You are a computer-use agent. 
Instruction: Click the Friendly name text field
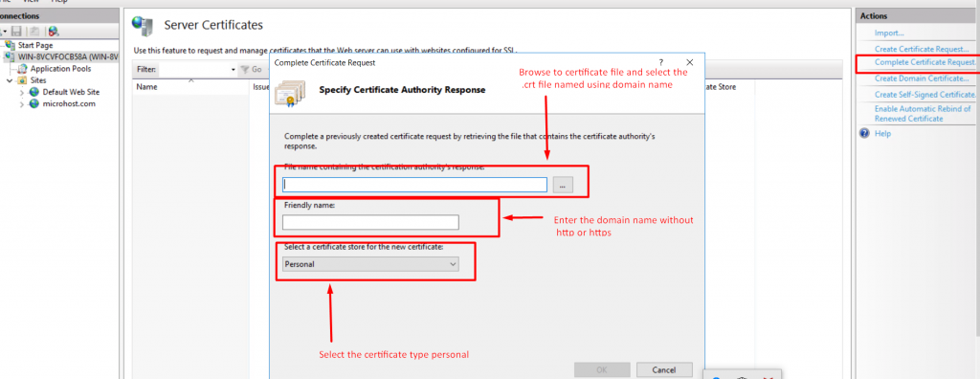tap(370, 222)
